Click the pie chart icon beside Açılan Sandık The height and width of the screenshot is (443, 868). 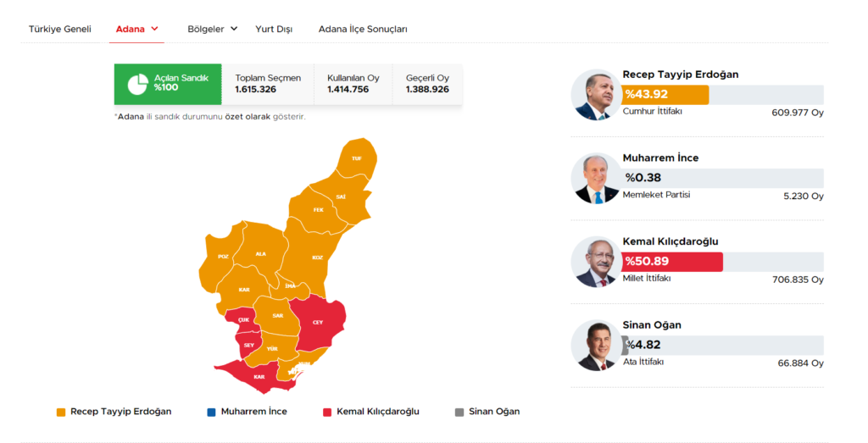click(x=138, y=84)
